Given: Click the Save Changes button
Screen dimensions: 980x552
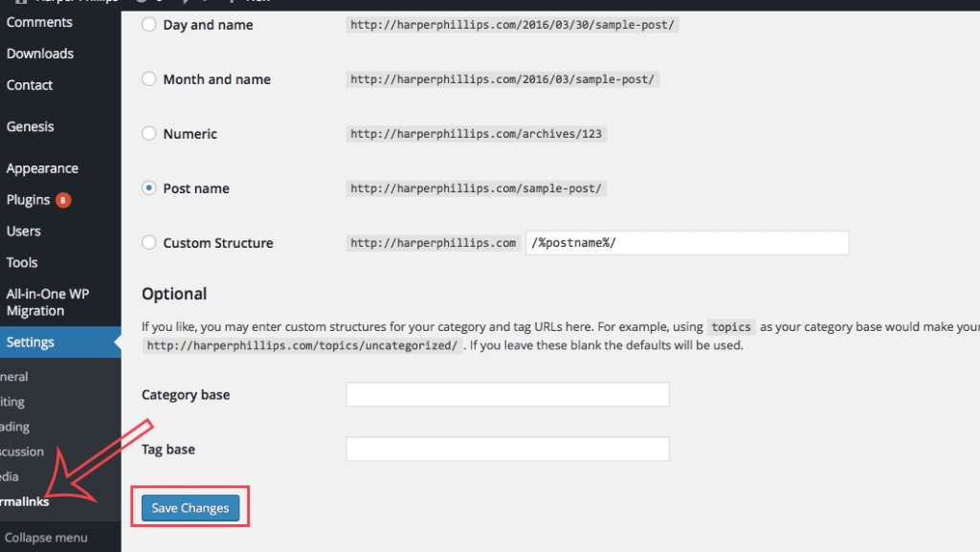Looking at the screenshot, I should point(190,508).
